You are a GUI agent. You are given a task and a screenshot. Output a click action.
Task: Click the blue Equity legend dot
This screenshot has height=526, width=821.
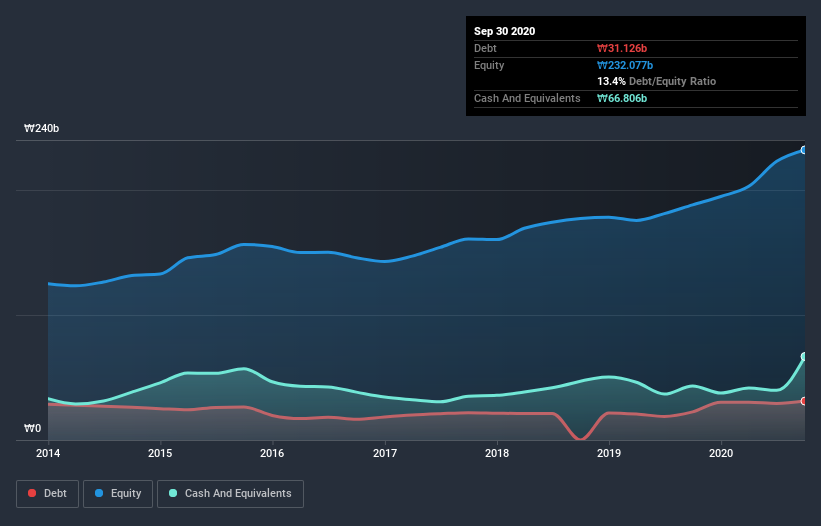pos(101,493)
